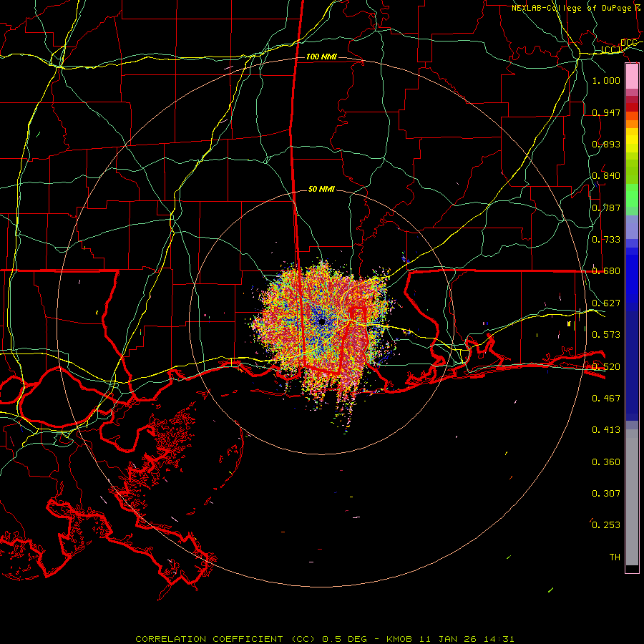Click the 100 NMI range ring label

click(321, 57)
